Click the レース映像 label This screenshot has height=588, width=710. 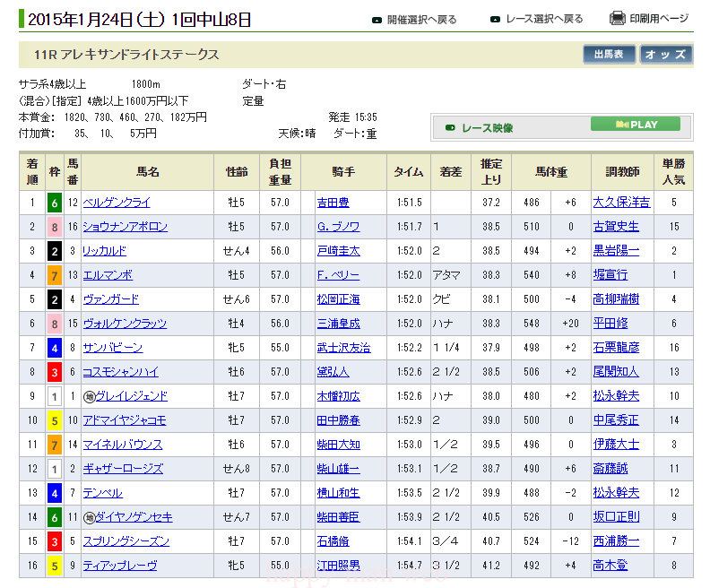pyautogui.click(x=487, y=128)
